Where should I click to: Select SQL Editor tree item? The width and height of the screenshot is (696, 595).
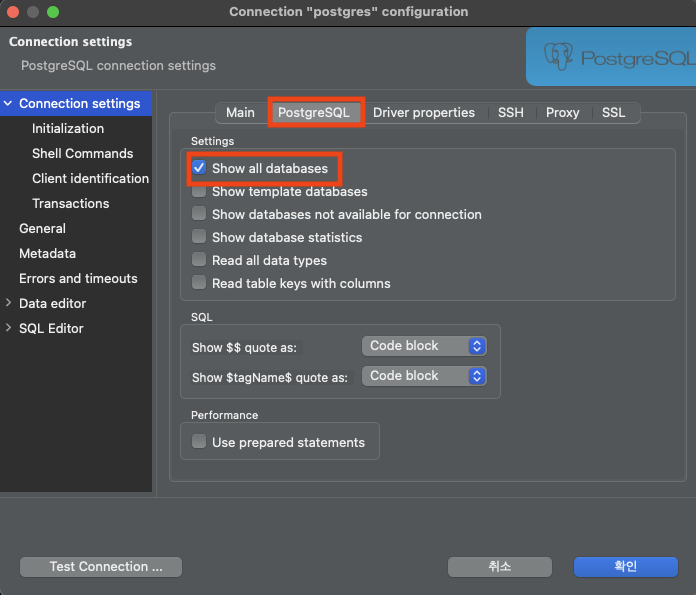coord(51,328)
